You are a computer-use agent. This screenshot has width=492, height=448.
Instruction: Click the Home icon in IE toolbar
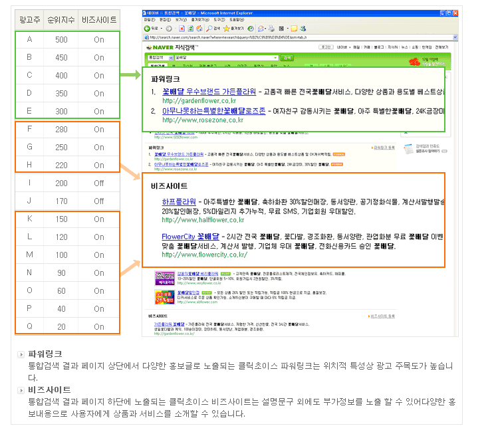198,29
